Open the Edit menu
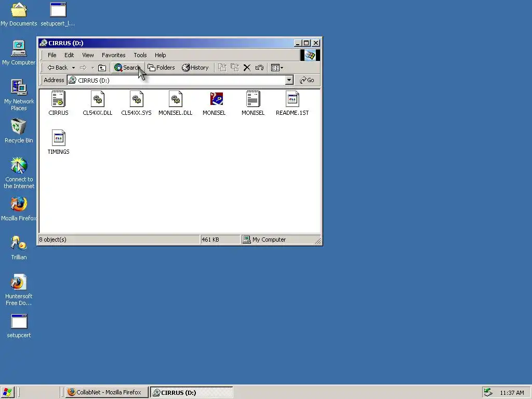532x399 pixels. tap(69, 55)
